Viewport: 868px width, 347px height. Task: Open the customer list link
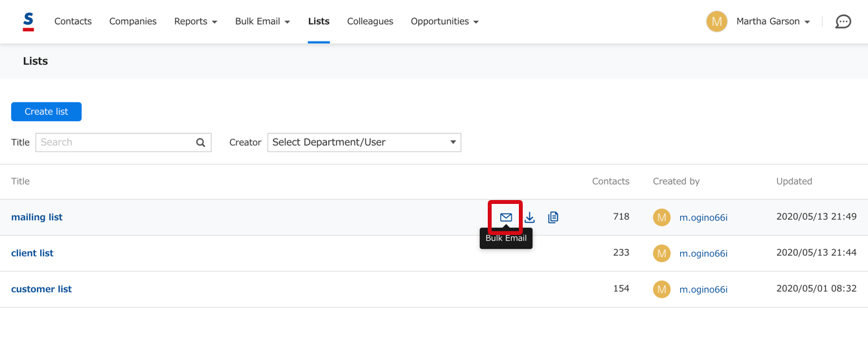coord(41,289)
